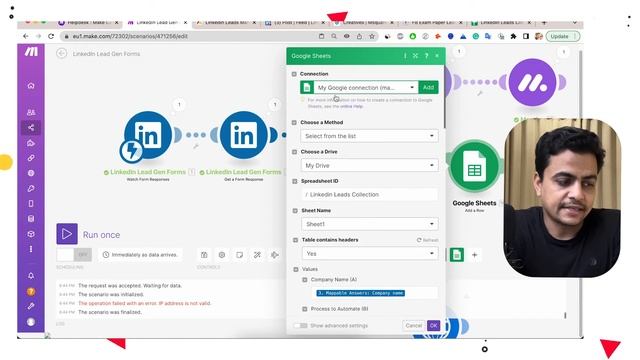Open Connections link icon in sidebar
The width and height of the screenshot is (640, 360).
point(31,158)
